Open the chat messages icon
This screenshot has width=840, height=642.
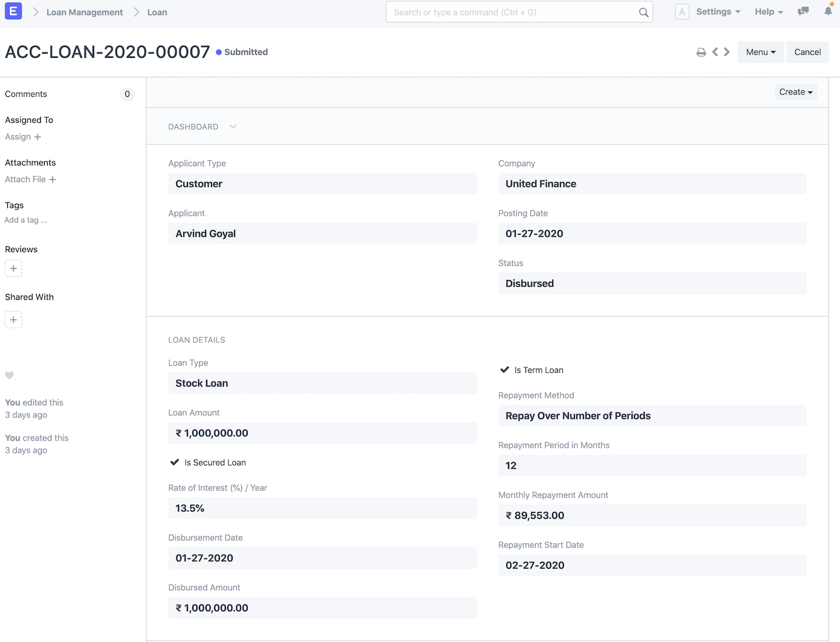(803, 11)
